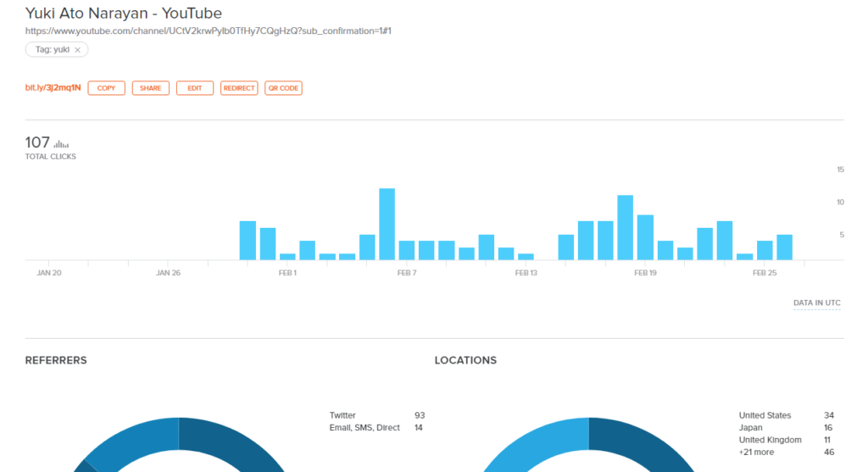
Task: Click the dark blue locations donut segment
Action: pyautogui.click(x=645, y=442)
